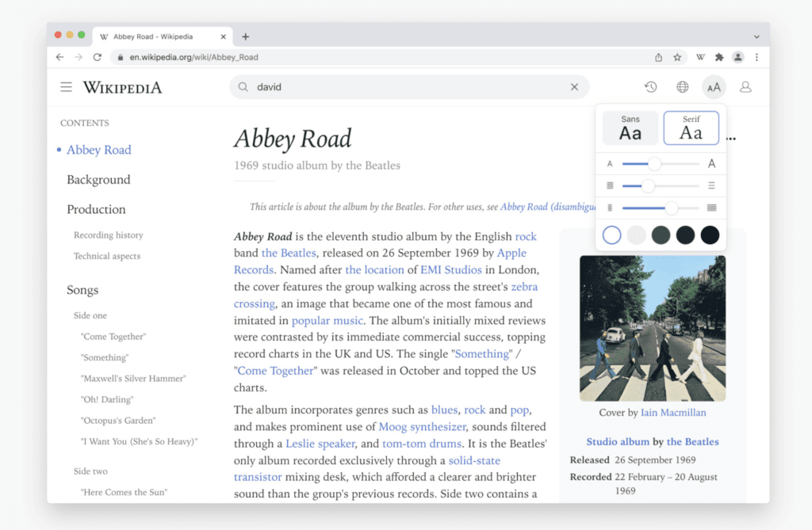
Task: Open the Leslie speaker link
Action: click(320, 444)
